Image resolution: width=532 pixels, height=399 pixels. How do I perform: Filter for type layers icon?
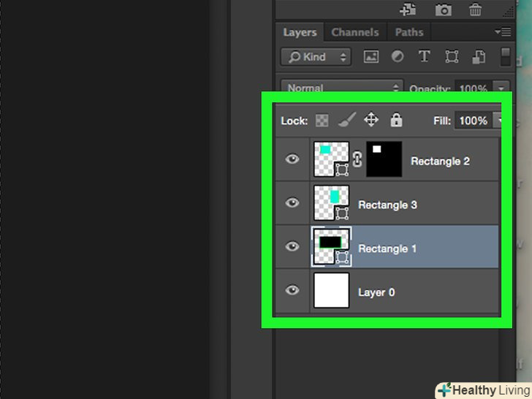click(x=424, y=56)
